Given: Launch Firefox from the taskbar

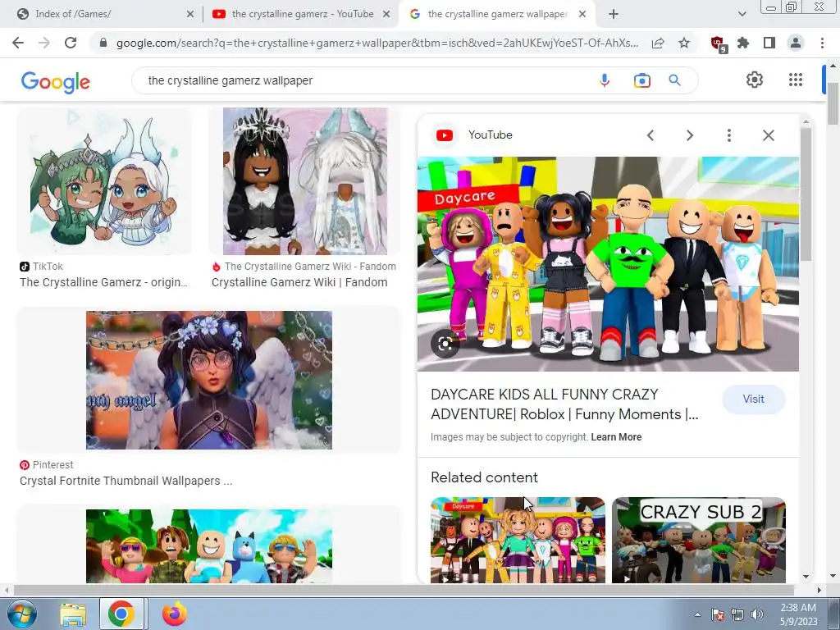Looking at the screenshot, I should click(x=175, y=614).
